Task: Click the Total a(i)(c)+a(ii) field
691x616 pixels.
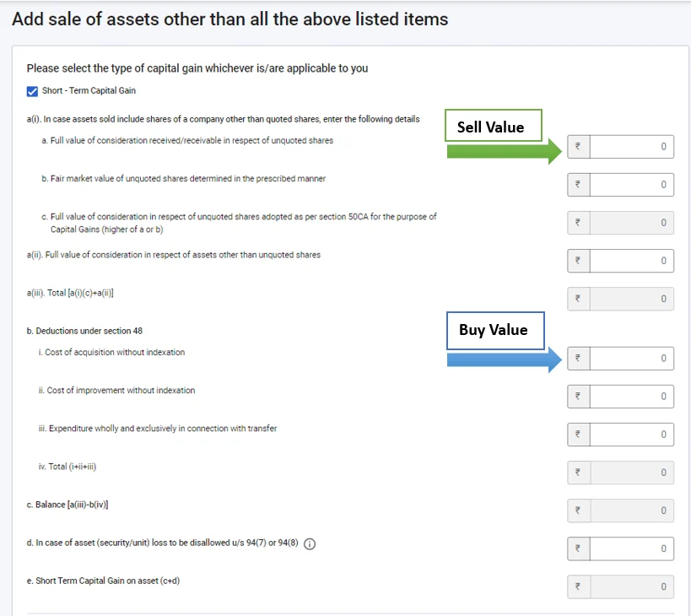Action: (631, 299)
